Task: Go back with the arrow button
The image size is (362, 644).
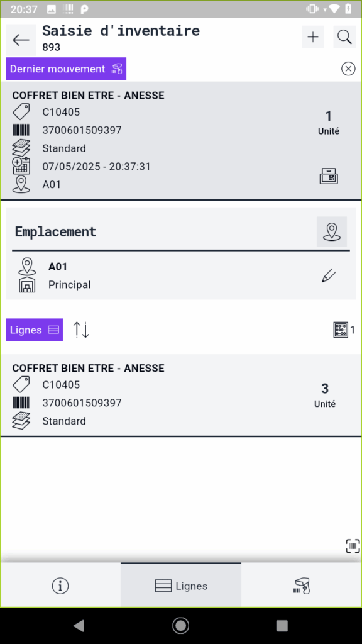Action: coord(21,40)
